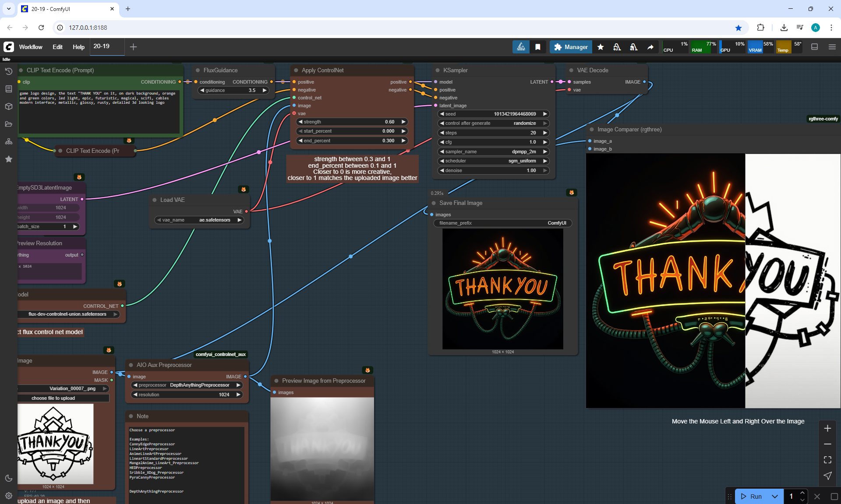Image resolution: width=841 pixels, height=504 pixels.
Task: Open settings gear icon in sidebar
Action: pos(8,496)
